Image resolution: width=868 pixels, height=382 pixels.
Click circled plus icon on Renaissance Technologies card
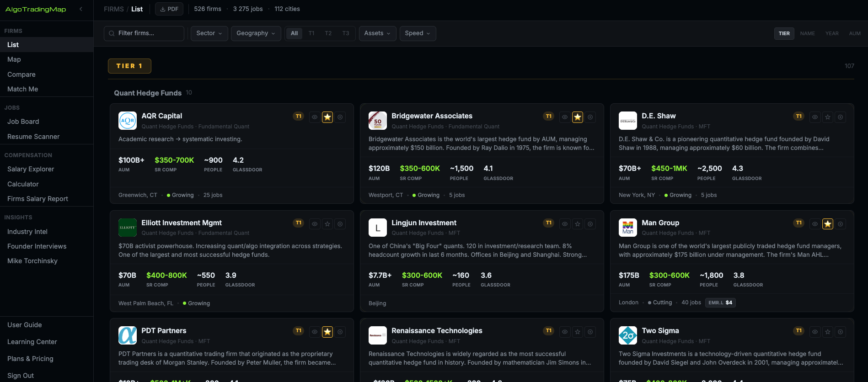(x=590, y=332)
